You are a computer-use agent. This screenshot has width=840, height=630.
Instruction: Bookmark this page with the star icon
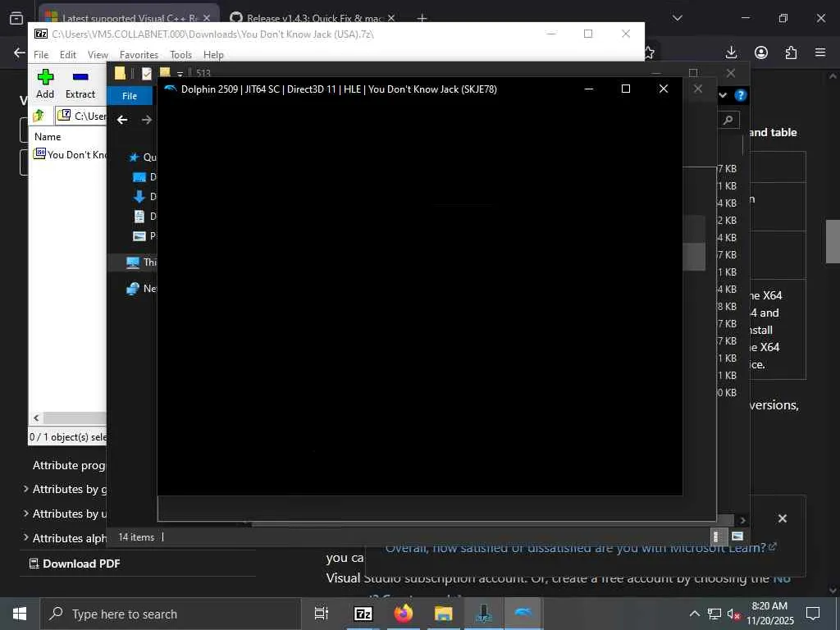tap(650, 52)
